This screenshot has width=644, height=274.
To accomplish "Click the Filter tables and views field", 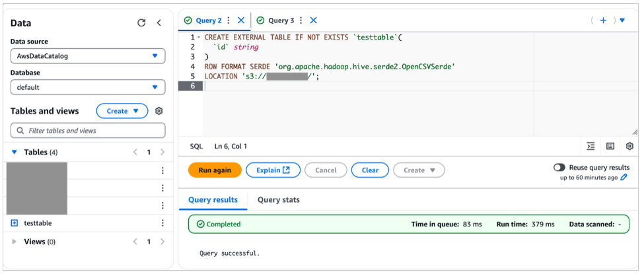I will 88,131.
